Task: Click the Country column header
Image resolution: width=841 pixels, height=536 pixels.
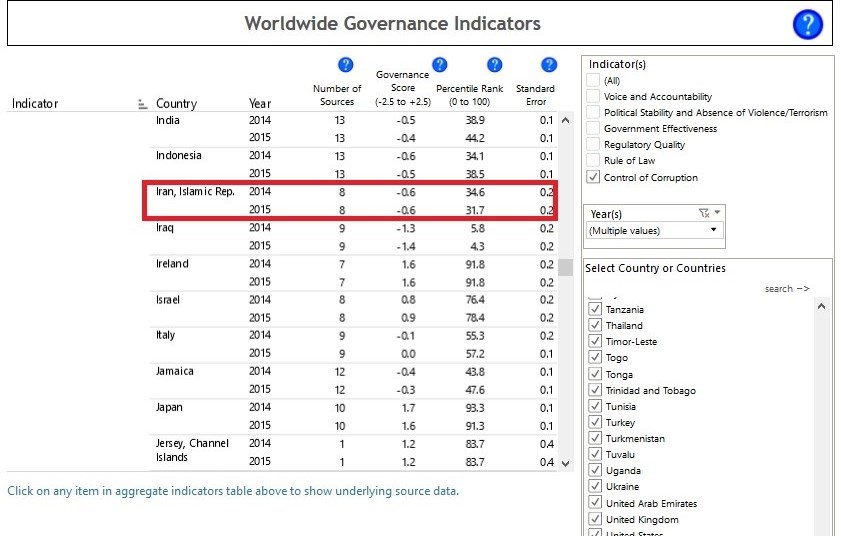Action: coord(176,104)
